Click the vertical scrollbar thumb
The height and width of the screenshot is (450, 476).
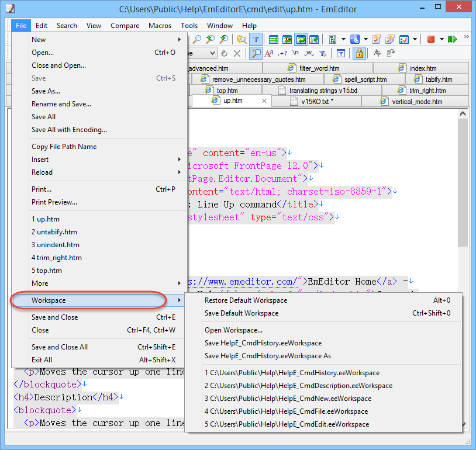pos(463,182)
